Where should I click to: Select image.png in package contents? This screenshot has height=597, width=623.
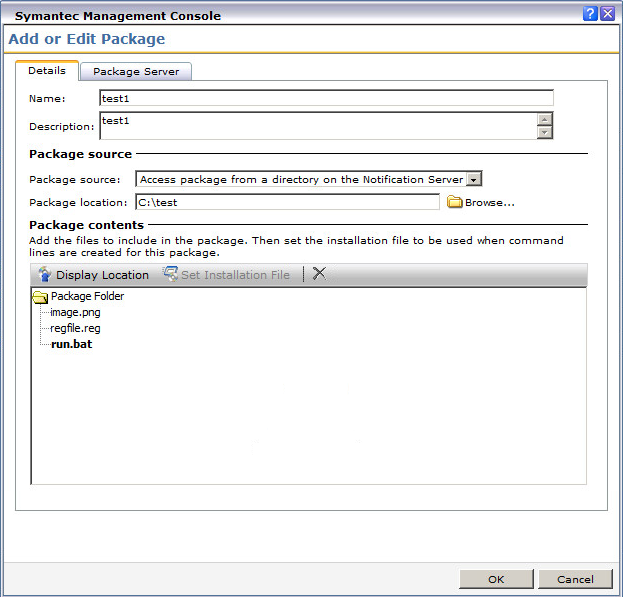pos(75,313)
